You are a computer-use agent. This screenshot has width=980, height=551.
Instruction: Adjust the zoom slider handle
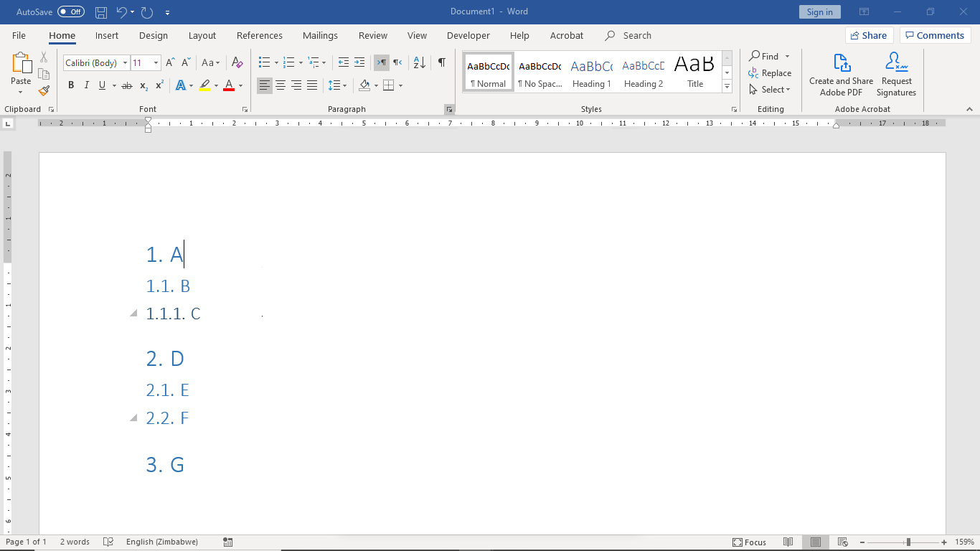coord(908,542)
